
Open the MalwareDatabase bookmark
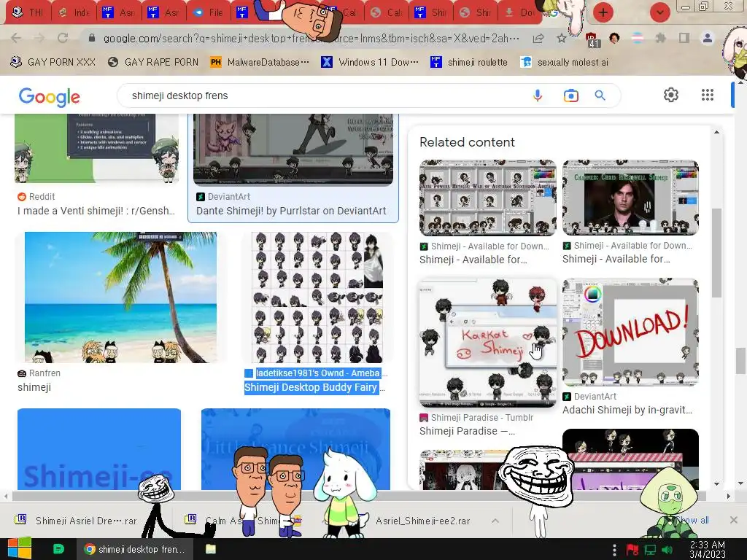(260, 63)
